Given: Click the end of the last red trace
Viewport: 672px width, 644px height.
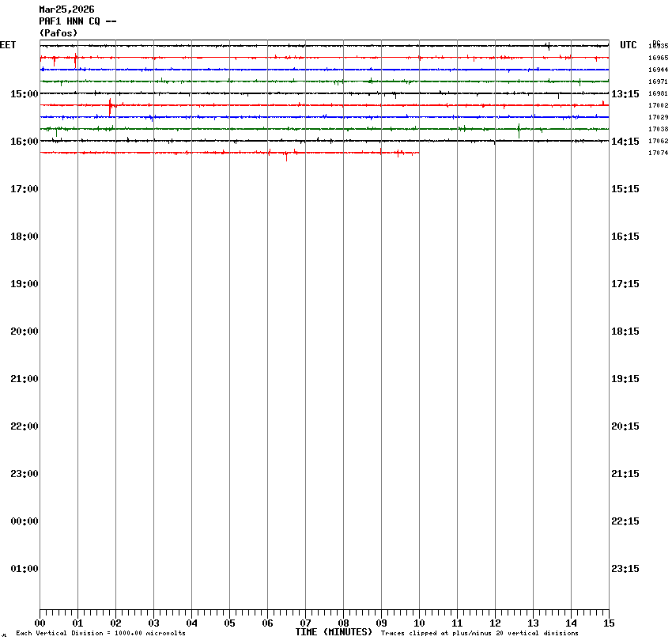Looking at the screenshot, I should pos(418,153).
